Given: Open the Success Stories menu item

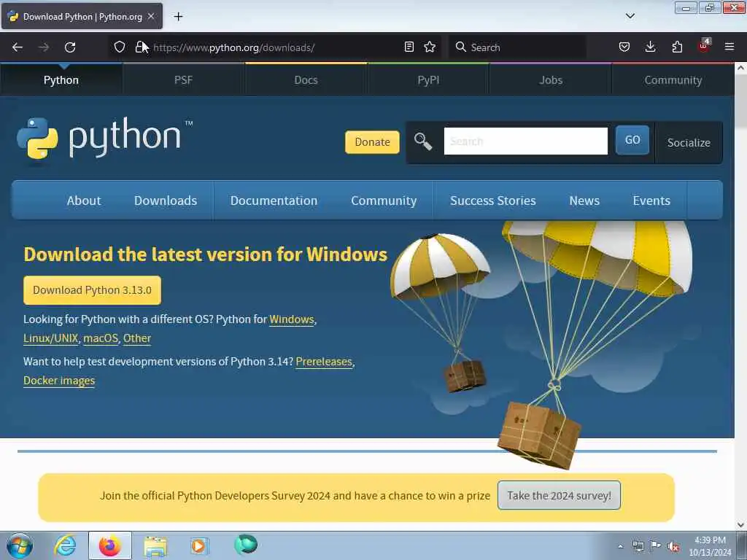Looking at the screenshot, I should click(x=493, y=201).
